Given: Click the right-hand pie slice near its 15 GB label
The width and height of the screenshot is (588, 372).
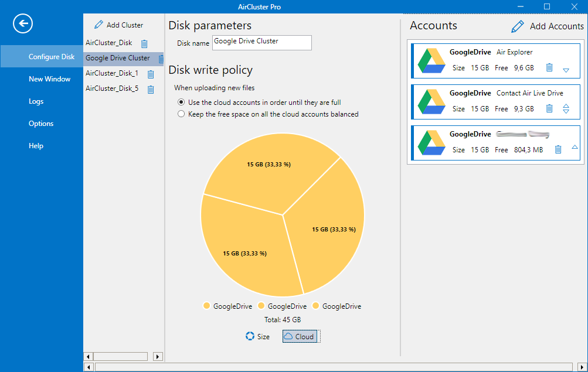Looking at the screenshot, I should pyautogui.click(x=334, y=229).
